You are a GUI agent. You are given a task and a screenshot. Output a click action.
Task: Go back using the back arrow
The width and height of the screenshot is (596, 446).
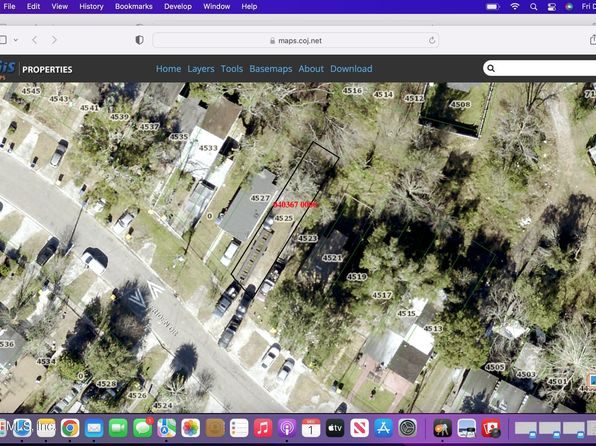tap(35, 40)
